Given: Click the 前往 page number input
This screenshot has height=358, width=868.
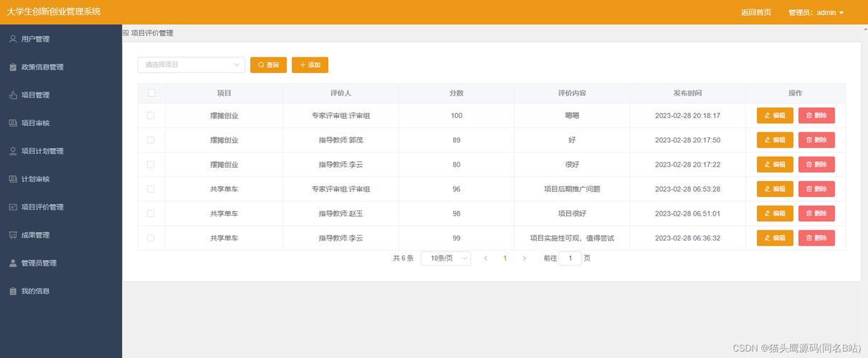Looking at the screenshot, I should [570, 258].
